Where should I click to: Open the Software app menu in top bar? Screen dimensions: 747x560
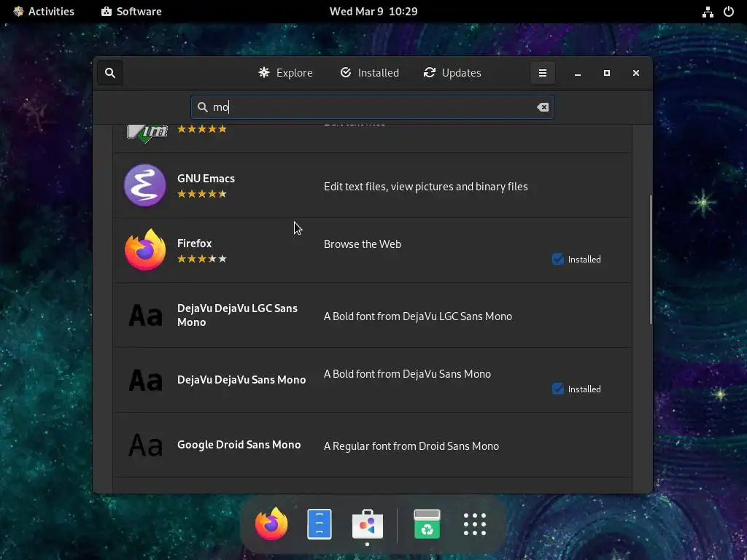(x=131, y=12)
